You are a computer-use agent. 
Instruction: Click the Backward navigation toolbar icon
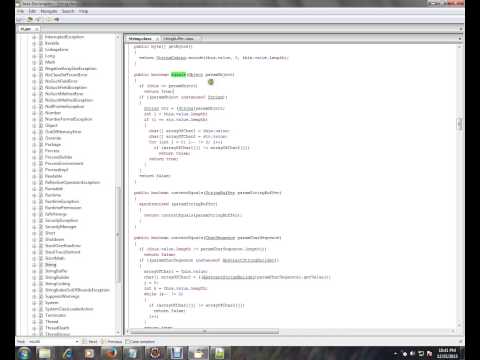(49, 20)
